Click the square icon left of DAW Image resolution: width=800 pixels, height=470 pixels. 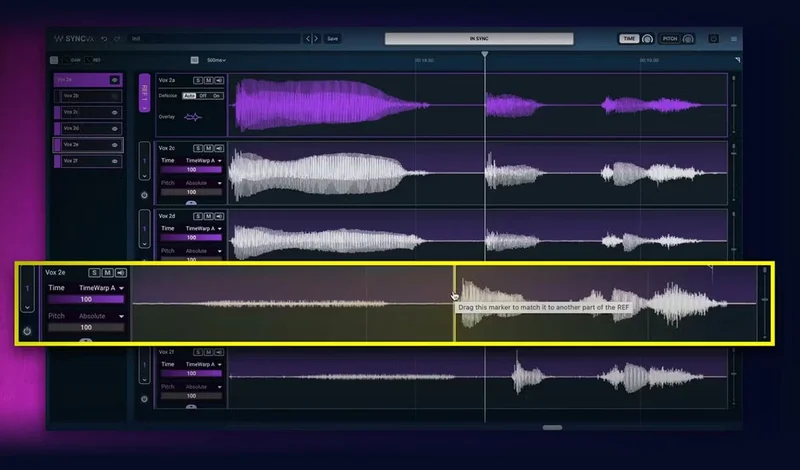point(54,60)
